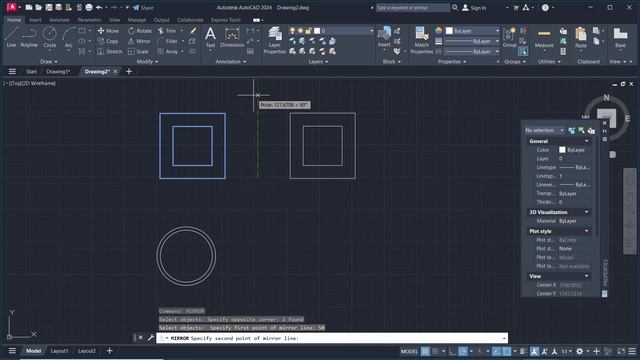
Task: Expand the Draw panel
Action: 49,62
